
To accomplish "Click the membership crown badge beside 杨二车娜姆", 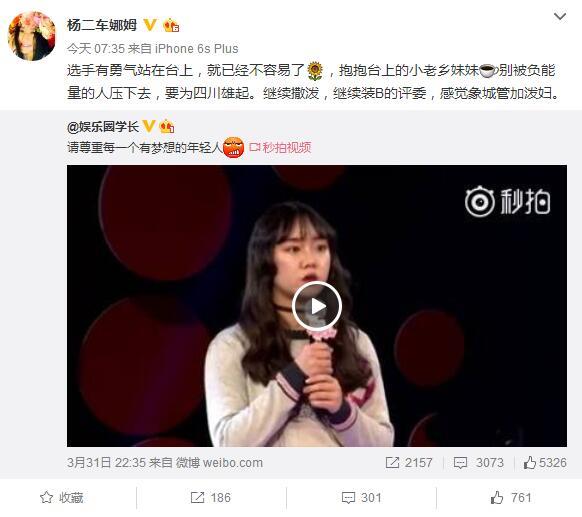I will 171,25.
